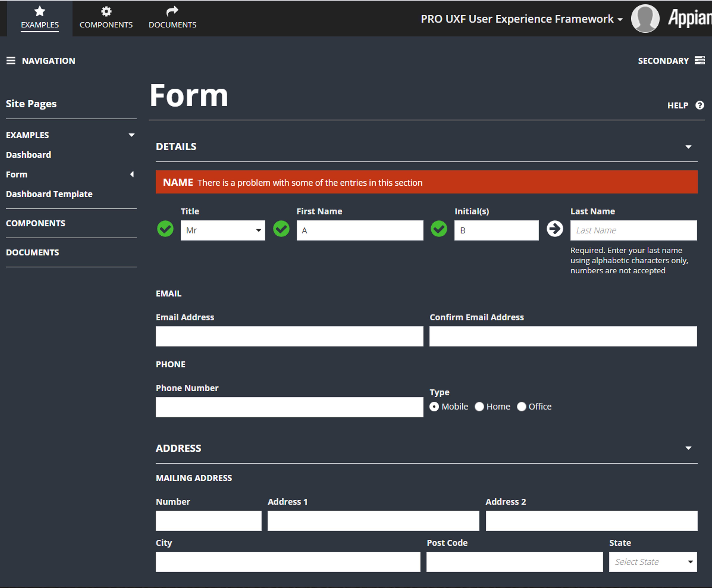Image resolution: width=712 pixels, height=588 pixels.
Task: Click the Help label
Action: point(678,105)
